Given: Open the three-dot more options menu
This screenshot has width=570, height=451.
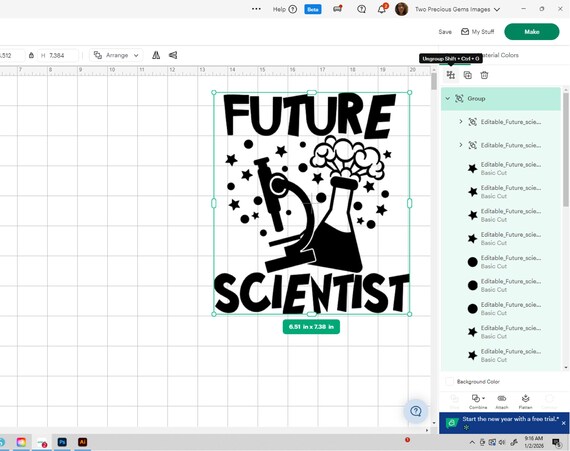Looking at the screenshot, I should [x=256, y=9].
